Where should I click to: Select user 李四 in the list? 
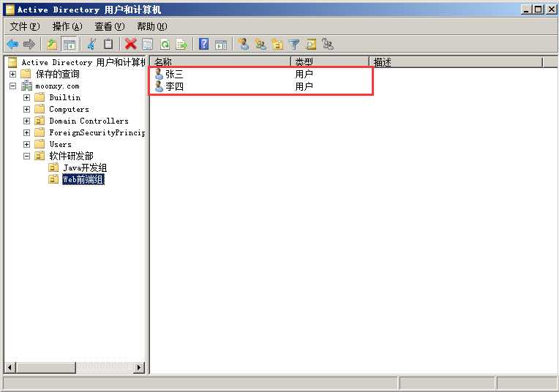click(174, 86)
